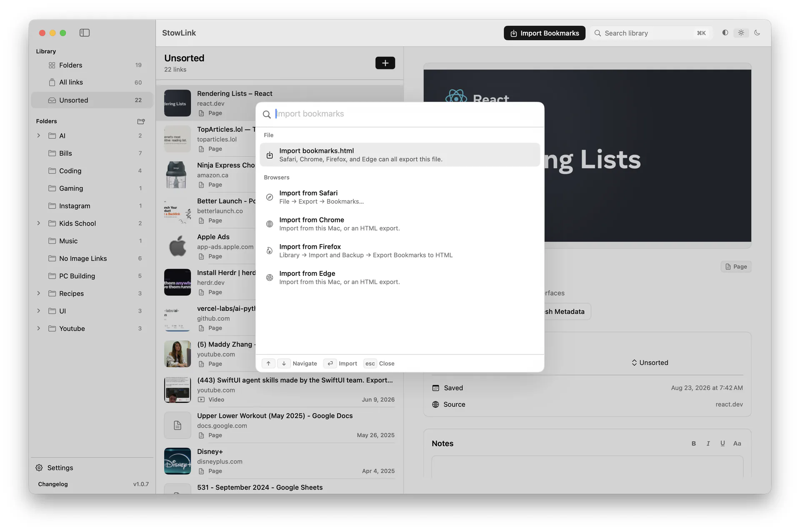800x532 pixels.
Task: Open Upper Lower Workout Google Docs link
Action: click(279, 425)
